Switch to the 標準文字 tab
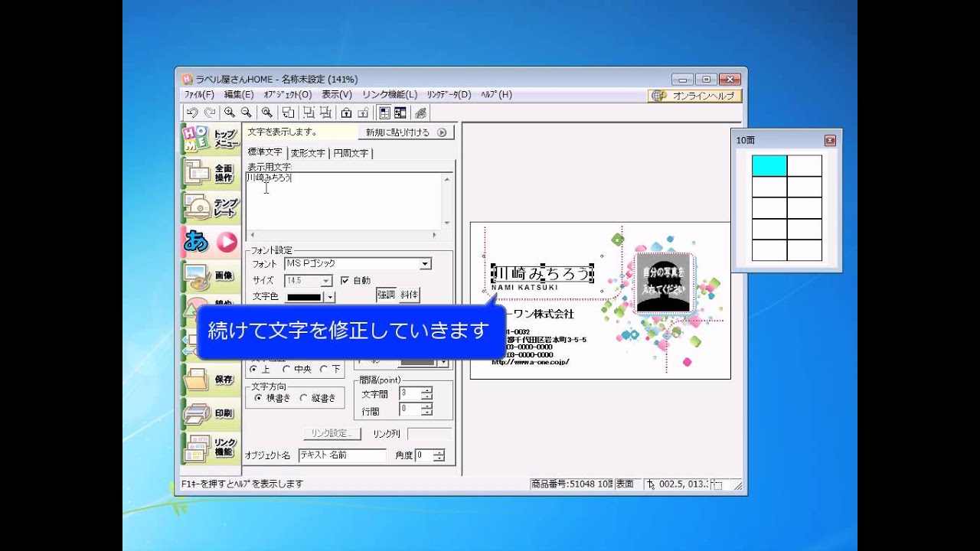The height and width of the screenshot is (551, 980). point(265,153)
